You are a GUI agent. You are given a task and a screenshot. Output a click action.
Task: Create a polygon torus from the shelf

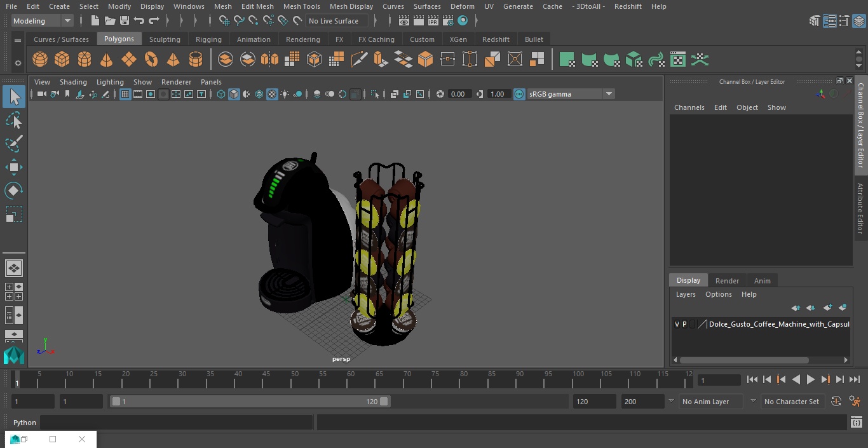point(151,60)
